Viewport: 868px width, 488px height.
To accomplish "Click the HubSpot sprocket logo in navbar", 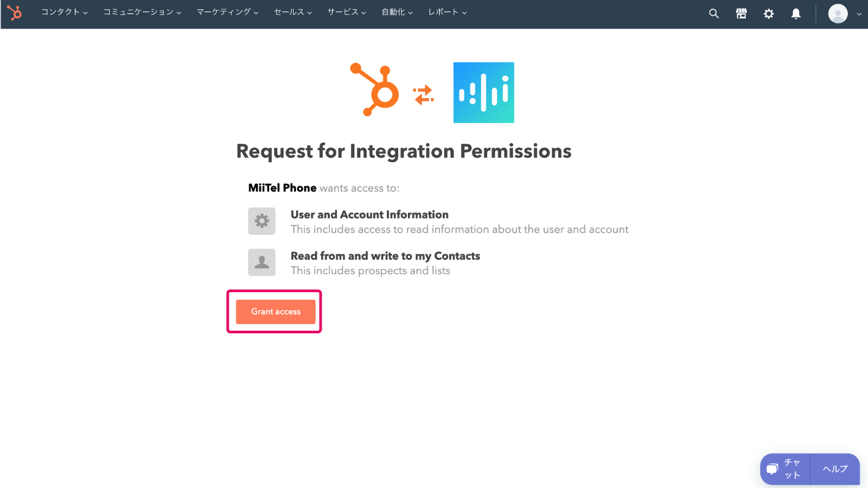I will point(15,12).
